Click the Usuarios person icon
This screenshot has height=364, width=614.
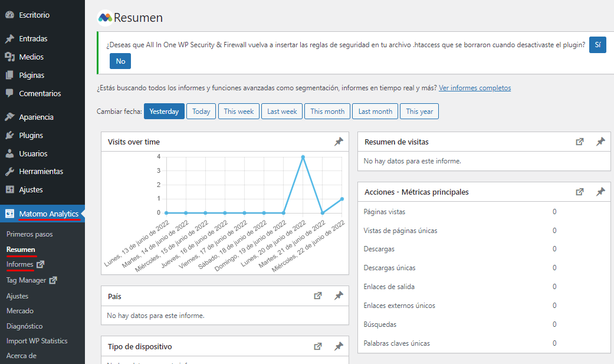click(10, 153)
